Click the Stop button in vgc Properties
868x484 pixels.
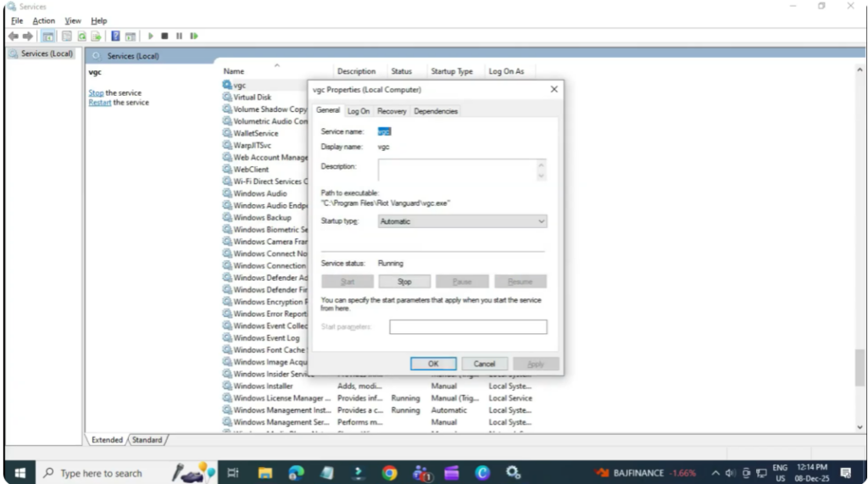(404, 282)
